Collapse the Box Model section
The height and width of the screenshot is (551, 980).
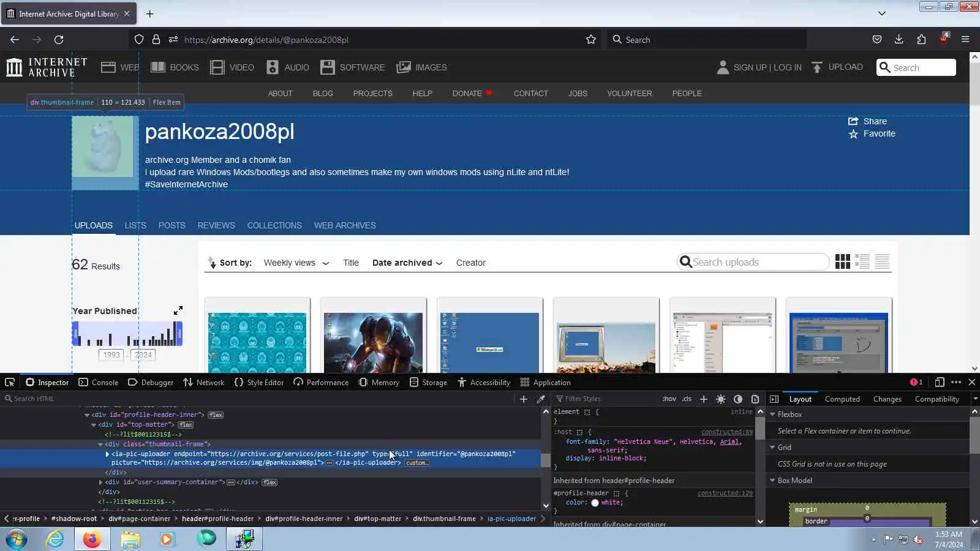[772, 481]
